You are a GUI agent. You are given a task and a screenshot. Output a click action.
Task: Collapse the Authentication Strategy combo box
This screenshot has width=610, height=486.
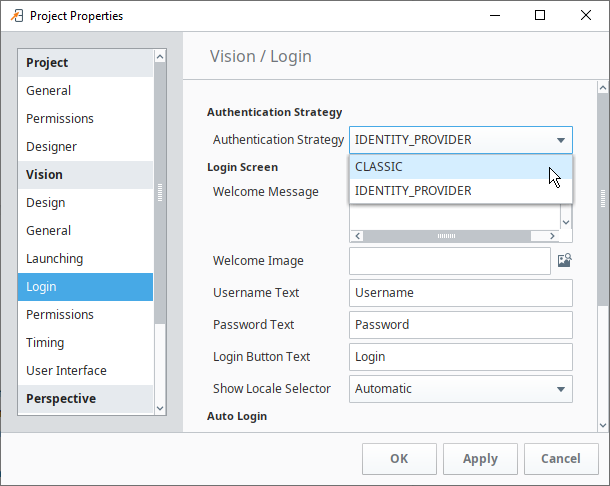tap(461, 140)
